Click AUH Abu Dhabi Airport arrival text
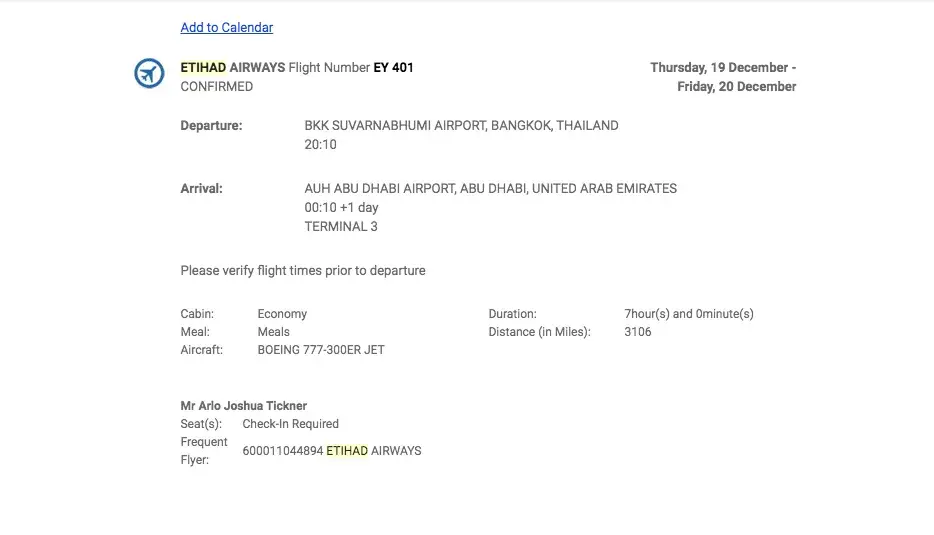Viewport: 934px width, 535px height. [x=490, y=188]
